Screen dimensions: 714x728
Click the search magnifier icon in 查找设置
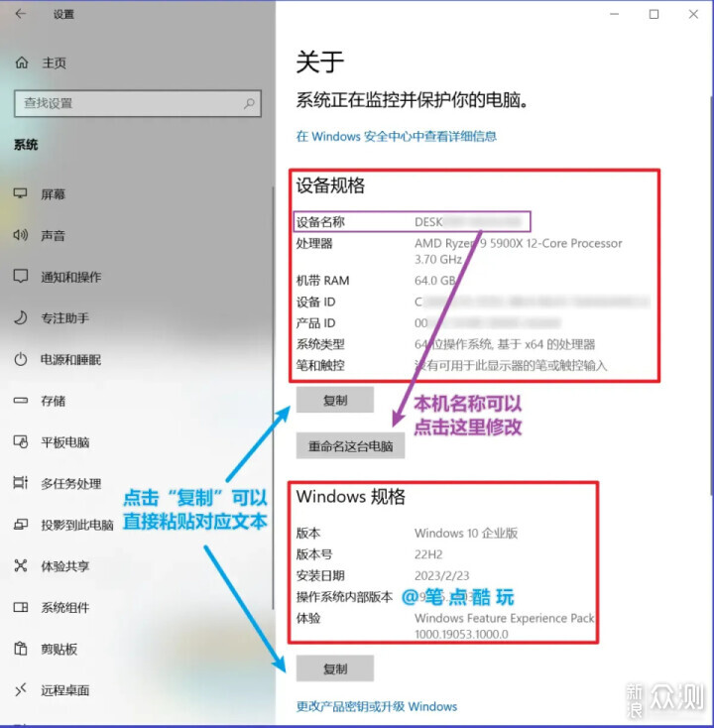point(249,103)
